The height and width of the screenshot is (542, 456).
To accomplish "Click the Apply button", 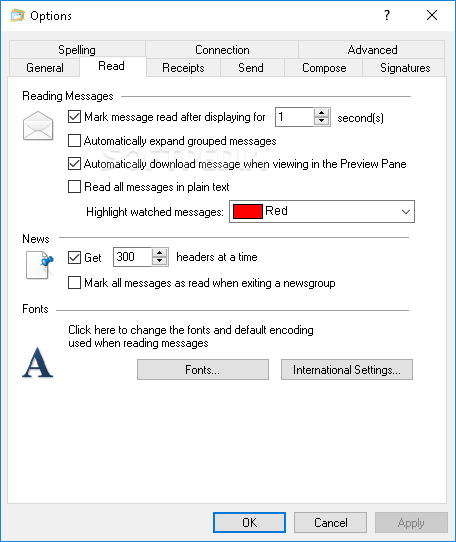I will (411, 522).
